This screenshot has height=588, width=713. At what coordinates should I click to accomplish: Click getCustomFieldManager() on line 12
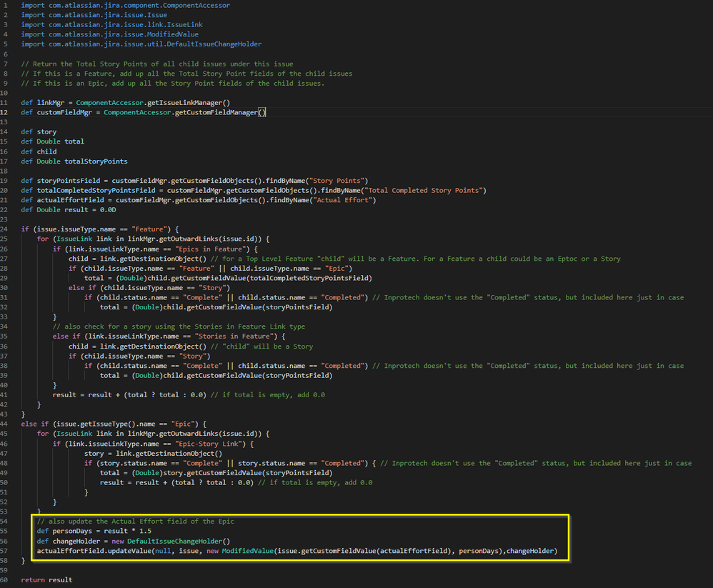pyautogui.click(x=220, y=112)
